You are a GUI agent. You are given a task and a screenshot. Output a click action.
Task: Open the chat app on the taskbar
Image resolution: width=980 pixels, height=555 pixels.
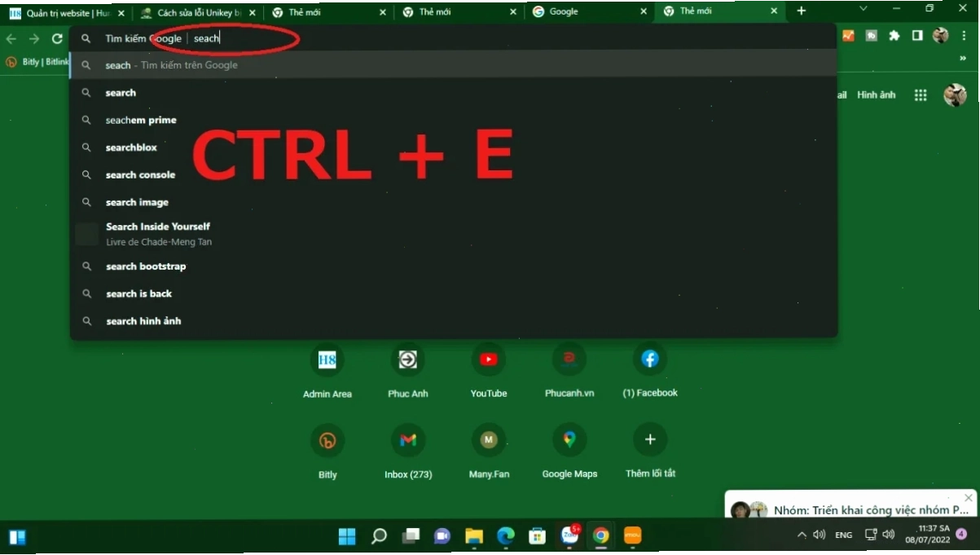442,535
